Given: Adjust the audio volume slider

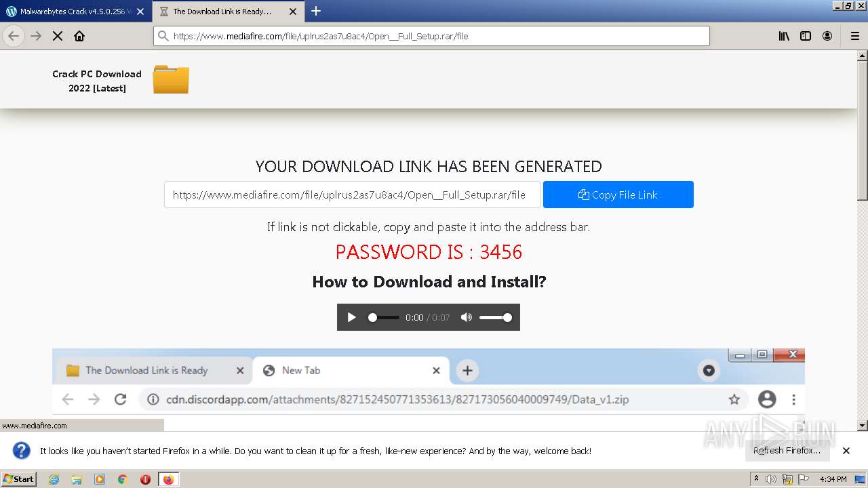Looking at the screenshot, I should [x=495, y=317].
